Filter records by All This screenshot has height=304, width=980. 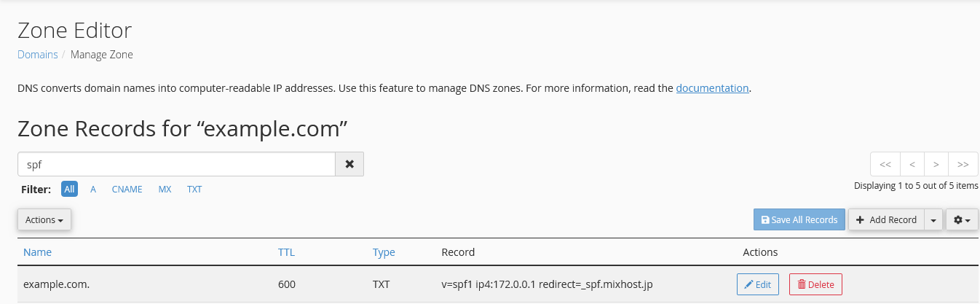(x=69, y=189)
